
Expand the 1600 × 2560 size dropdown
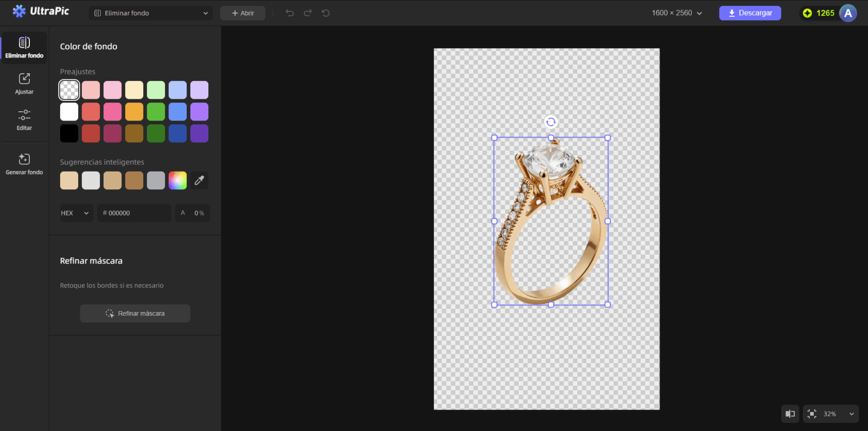(677, 13)
